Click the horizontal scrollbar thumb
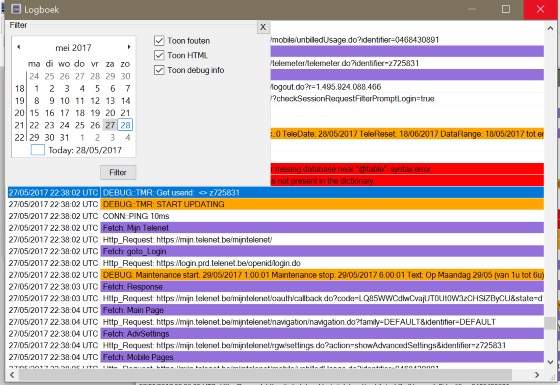 click(265, 375)
